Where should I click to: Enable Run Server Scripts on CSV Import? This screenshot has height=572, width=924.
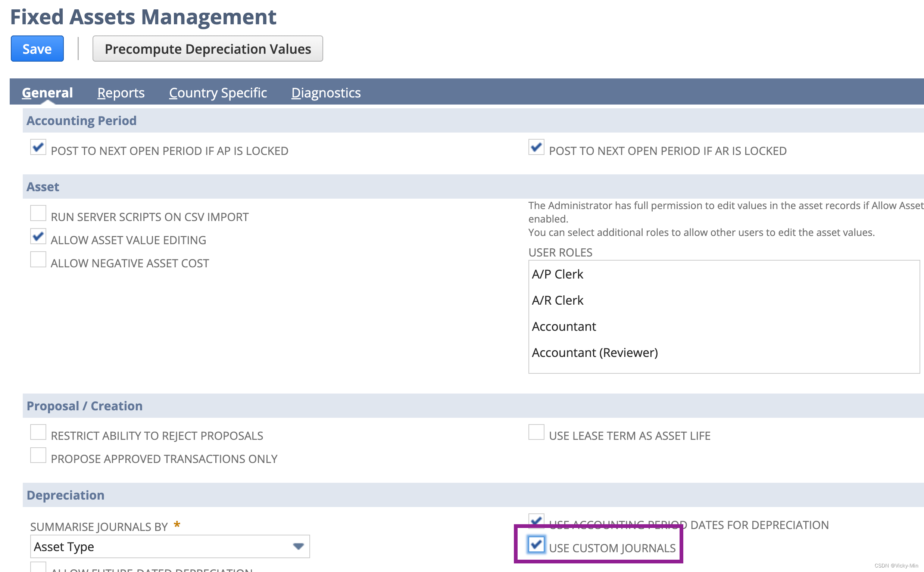38,213
